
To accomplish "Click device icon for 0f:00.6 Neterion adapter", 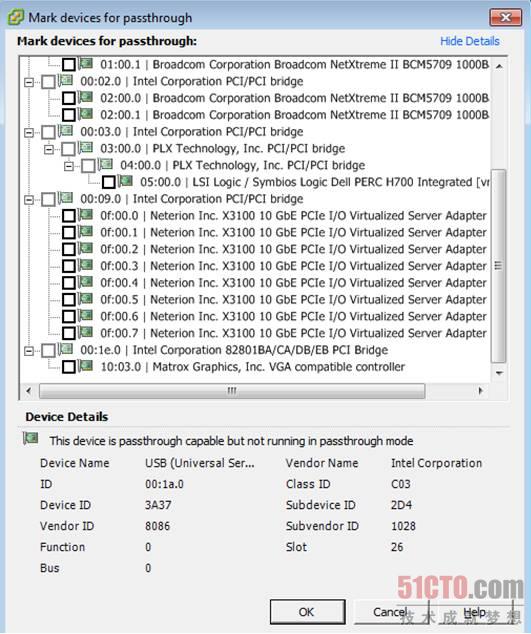I will (86, 315).
